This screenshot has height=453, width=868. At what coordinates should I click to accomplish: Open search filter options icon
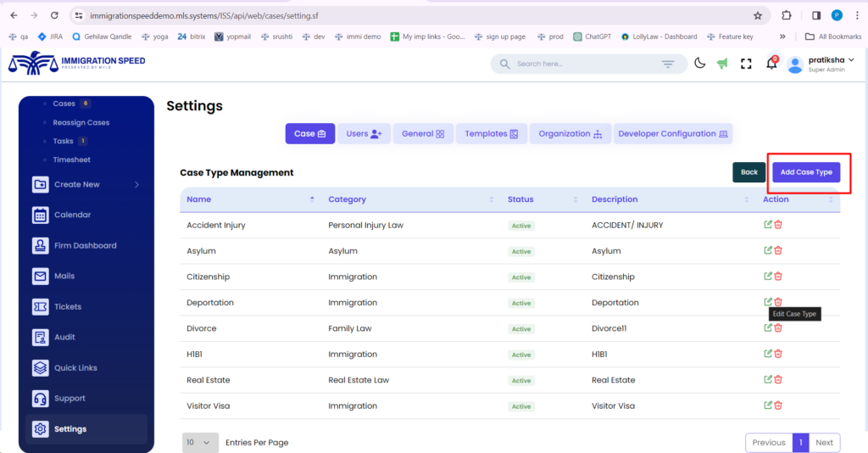click(x=668, y=64)
